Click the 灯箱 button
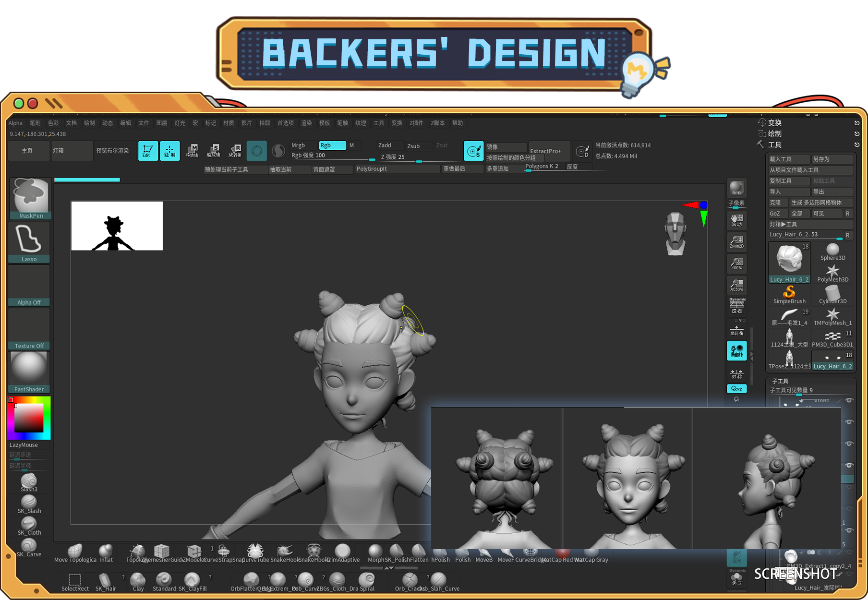The image size is (868, 600). 72,151
